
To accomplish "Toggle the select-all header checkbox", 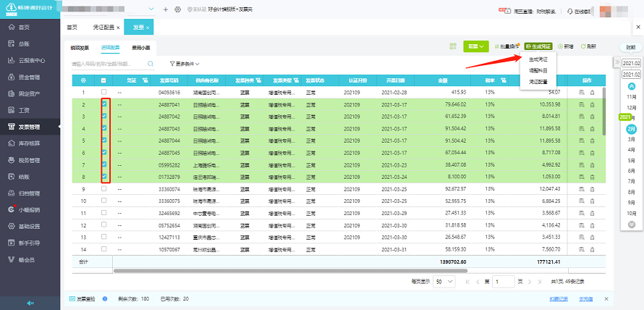I will [104, 80].
